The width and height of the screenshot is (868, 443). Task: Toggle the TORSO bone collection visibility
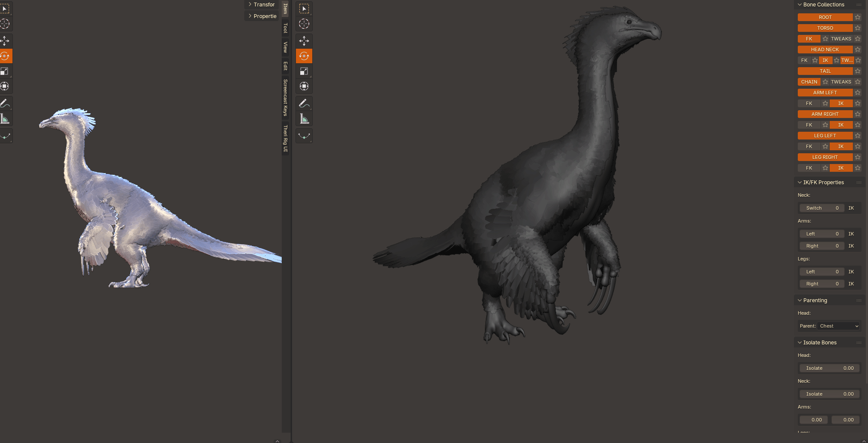pos(824,28)
